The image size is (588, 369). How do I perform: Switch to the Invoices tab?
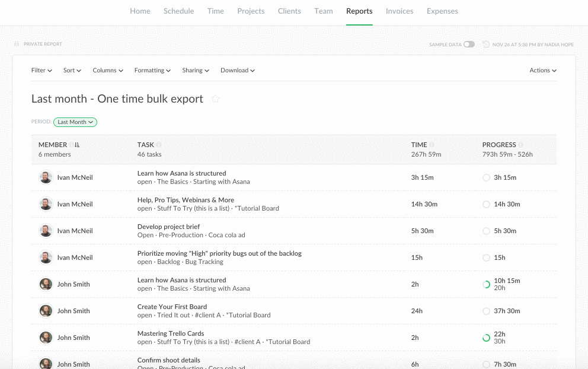pos(399,11)
